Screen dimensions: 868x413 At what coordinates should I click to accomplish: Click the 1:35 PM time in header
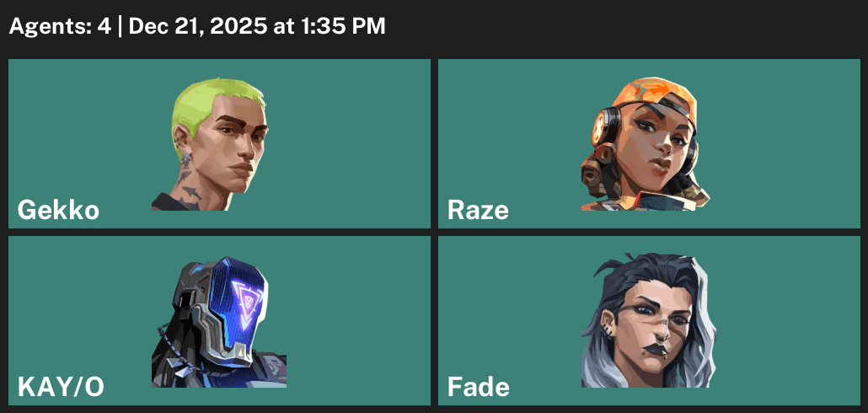tap(342, 26)
